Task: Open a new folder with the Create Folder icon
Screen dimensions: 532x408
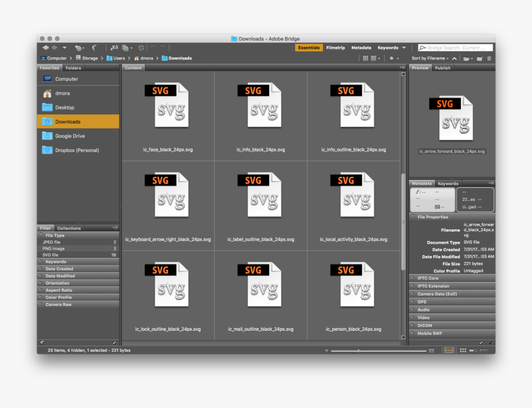Action: 479,57
